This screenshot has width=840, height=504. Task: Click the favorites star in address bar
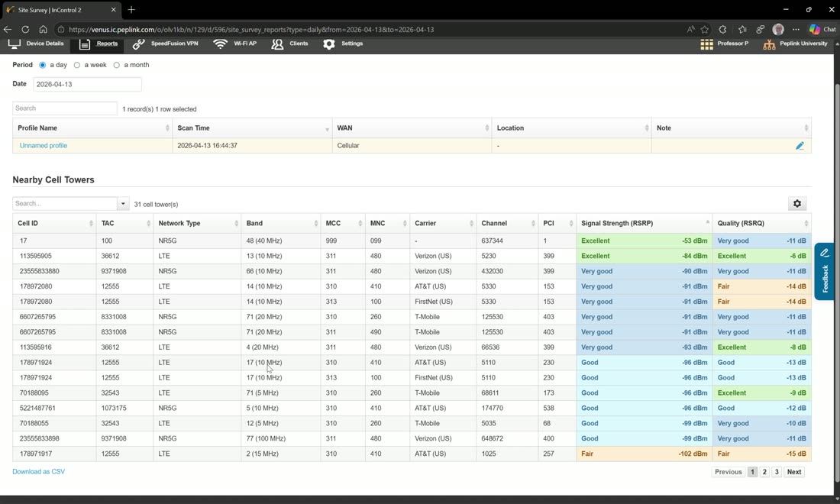click(x=705, y=30)
